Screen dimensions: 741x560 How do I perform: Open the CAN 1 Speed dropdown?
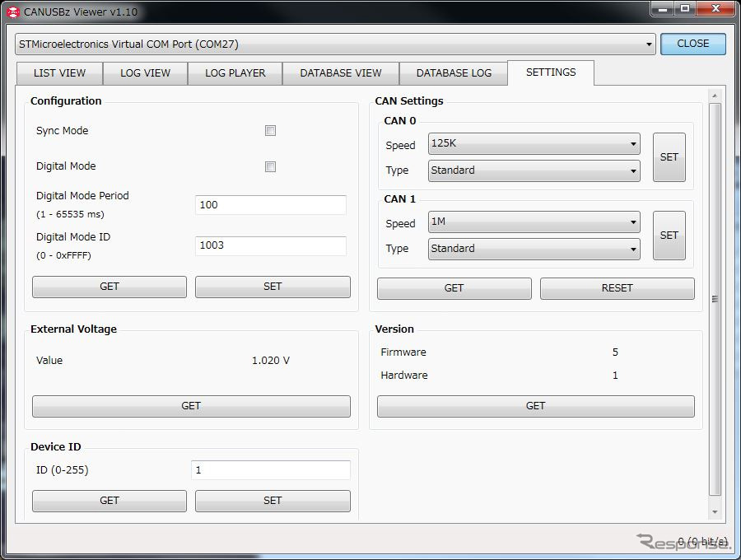pyautogui.click(x=534, y=222)
